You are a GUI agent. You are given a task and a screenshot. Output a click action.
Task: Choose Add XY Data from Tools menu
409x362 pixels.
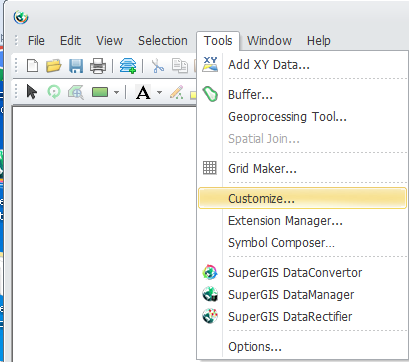coord(302,65)
